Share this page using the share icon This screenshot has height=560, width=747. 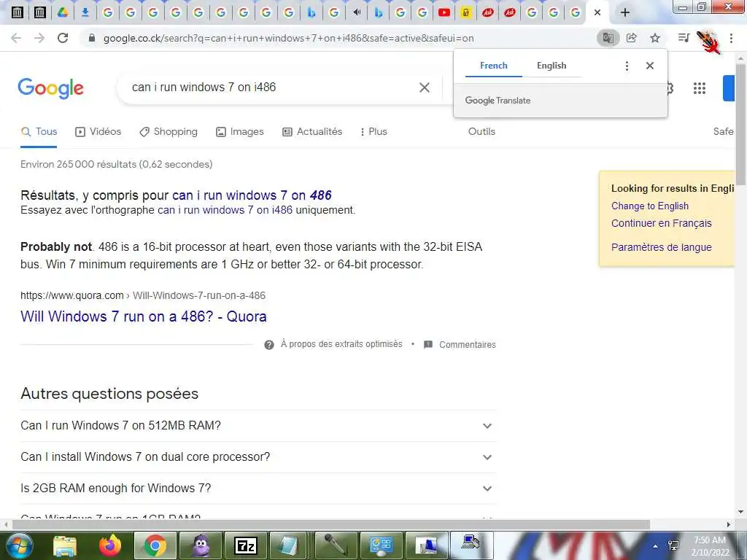click(x=632, y=38)
